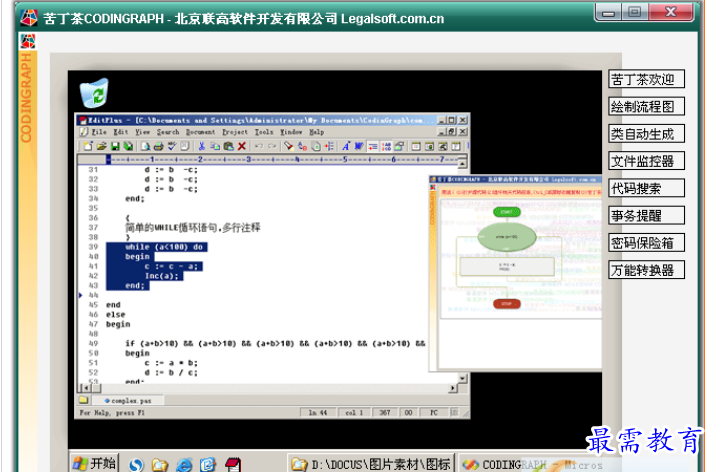
Task: Click the red delete X icon in EditPlus toolbar
Action: click(x=241, y=146)
